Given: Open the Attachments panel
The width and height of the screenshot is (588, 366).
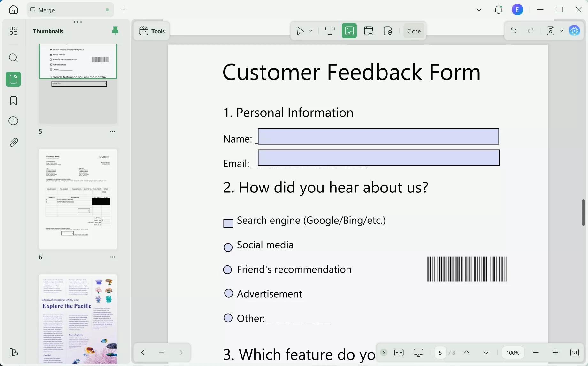Looking at the screenshot, I should [x=13, y=142].
